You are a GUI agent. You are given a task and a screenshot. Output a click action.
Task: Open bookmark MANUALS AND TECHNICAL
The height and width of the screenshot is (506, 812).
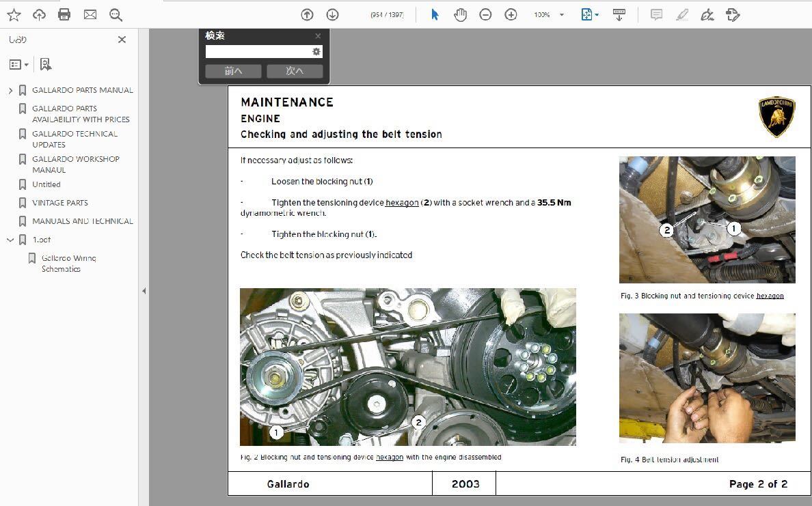pyautogui.click(x=82, y=221)
